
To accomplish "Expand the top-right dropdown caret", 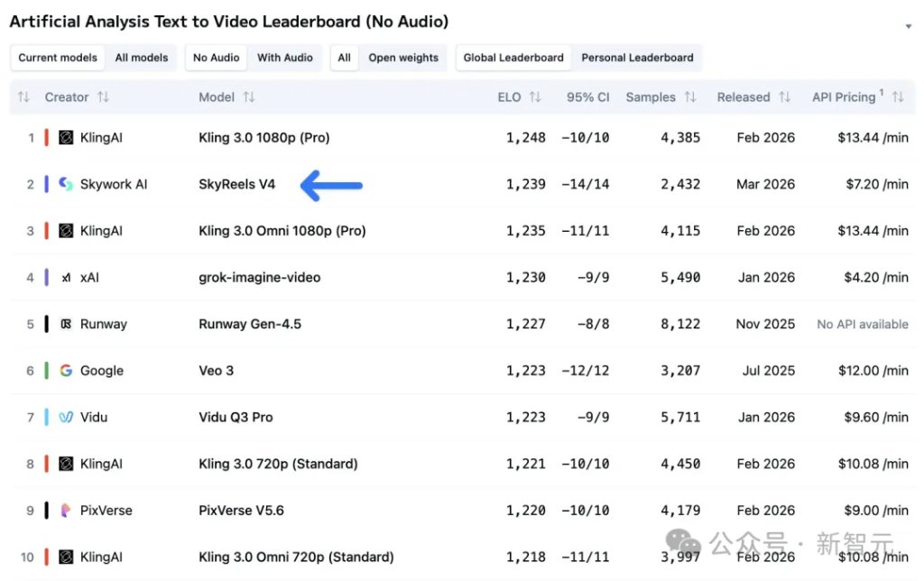I will (908, 27).
